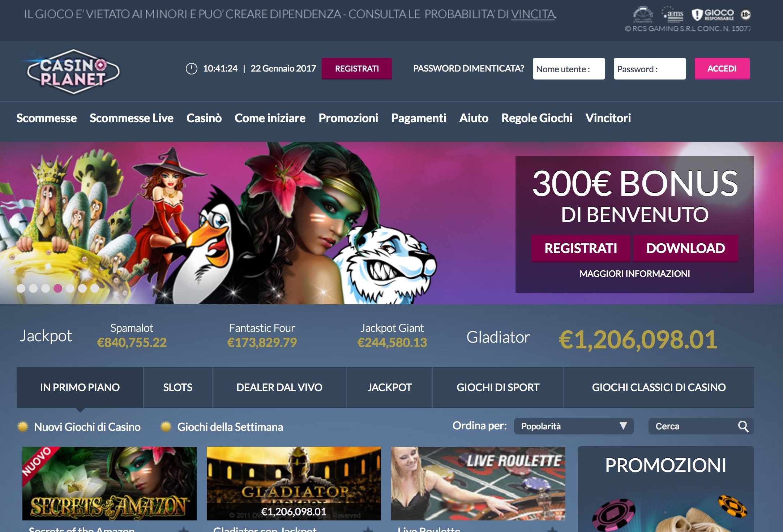Click the 18+ age restriction icon
This screenshot has width=783, height=532.
[745, 14]
